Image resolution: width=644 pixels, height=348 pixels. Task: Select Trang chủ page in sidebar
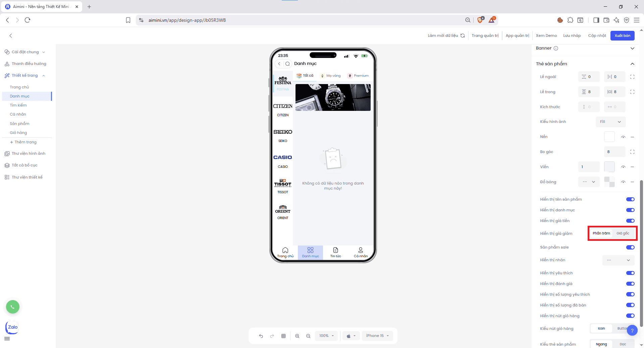[x=19, y=87]
